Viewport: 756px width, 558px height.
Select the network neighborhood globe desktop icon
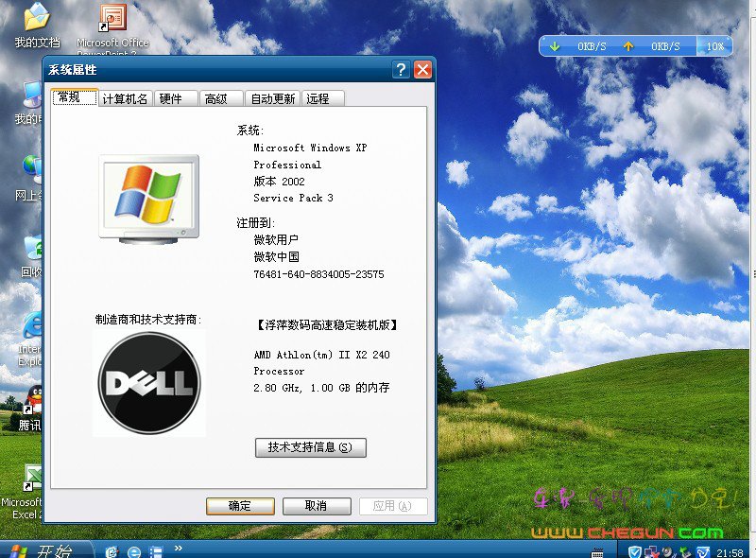[x=31, y=178]
